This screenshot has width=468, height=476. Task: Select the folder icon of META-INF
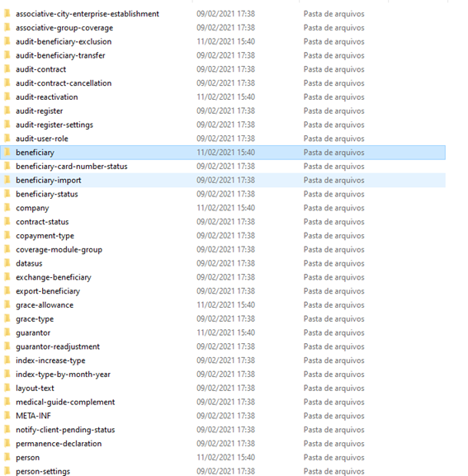tap(7, 416)
